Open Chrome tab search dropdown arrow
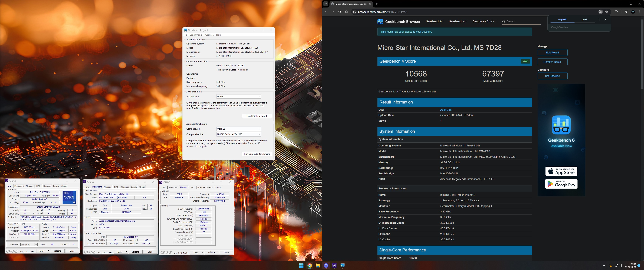This screenshot has height=270, width=644. (x=326, y=4)
